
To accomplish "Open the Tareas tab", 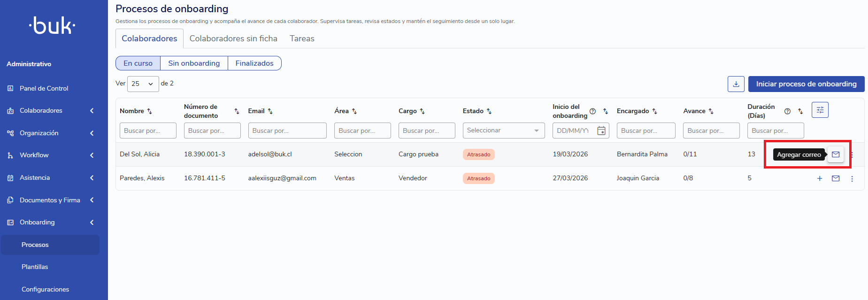I will (302, 38).
